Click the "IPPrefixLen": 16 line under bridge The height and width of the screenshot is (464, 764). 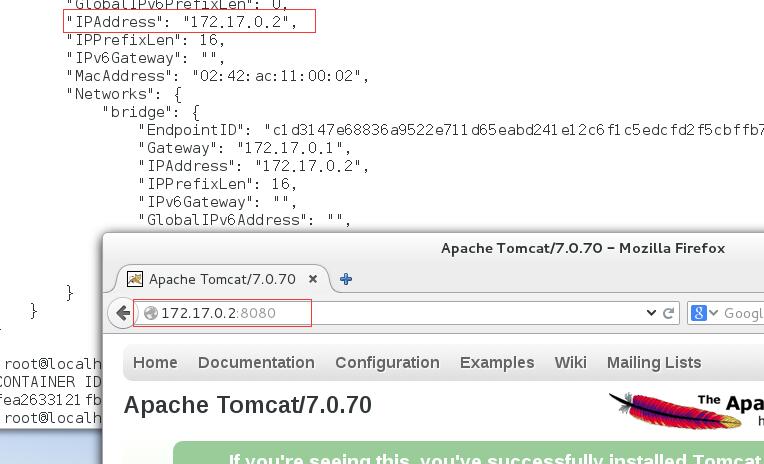tap(217, 184)
